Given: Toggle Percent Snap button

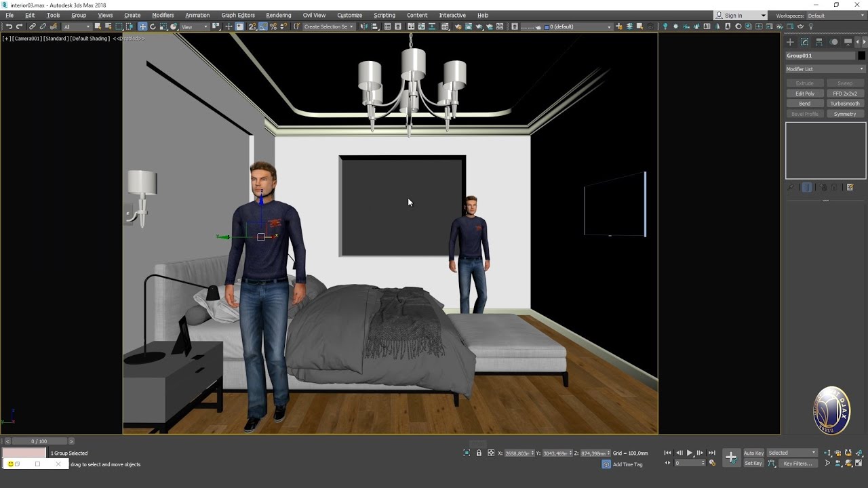Looking at the screenshot, I should click(x=273, y=26).
